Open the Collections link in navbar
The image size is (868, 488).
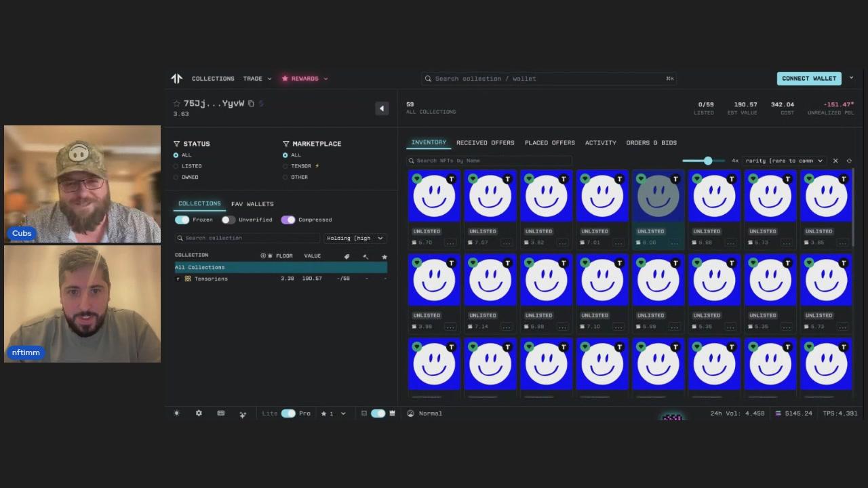coord(213,79)
